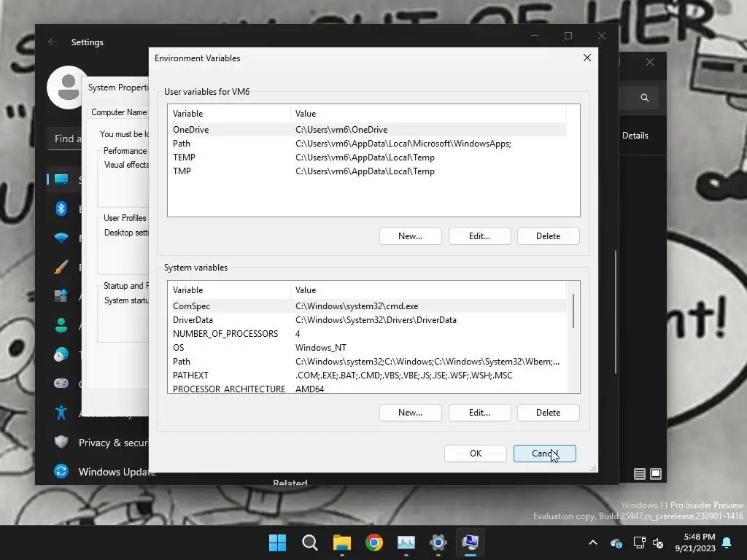The height and width of the screenshot is (560, 747).
Task: Select the NUMBER_OF_PROCESSORS system variable
Action: (x=368, y=334)
